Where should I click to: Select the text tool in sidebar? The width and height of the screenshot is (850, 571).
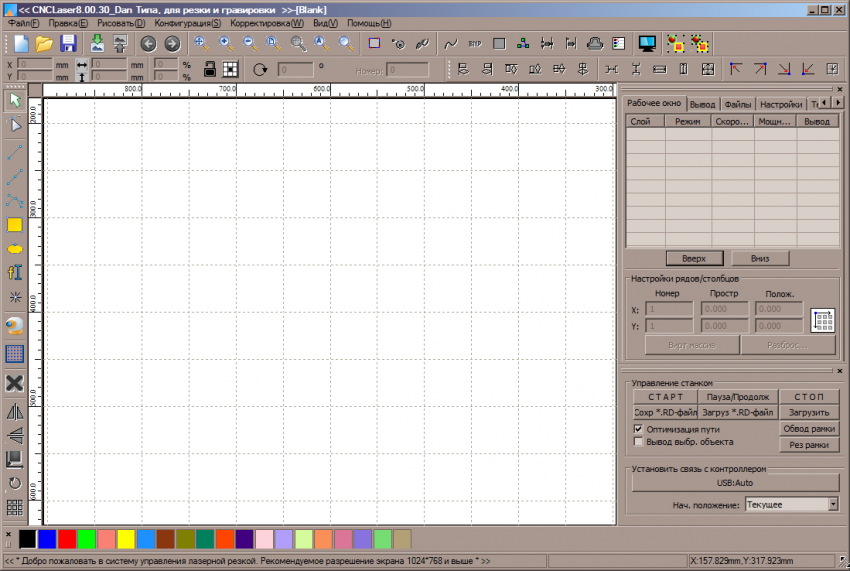point(15,272)
